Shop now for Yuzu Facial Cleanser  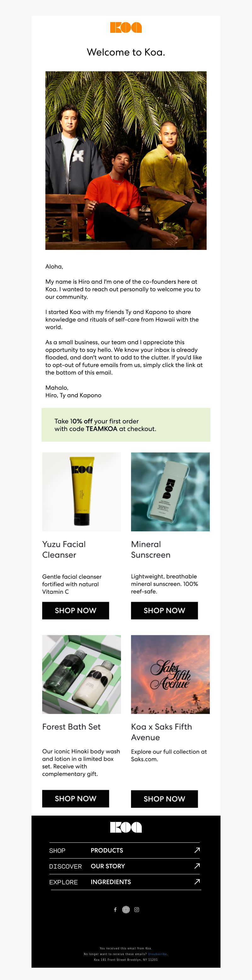click(76, 610)
